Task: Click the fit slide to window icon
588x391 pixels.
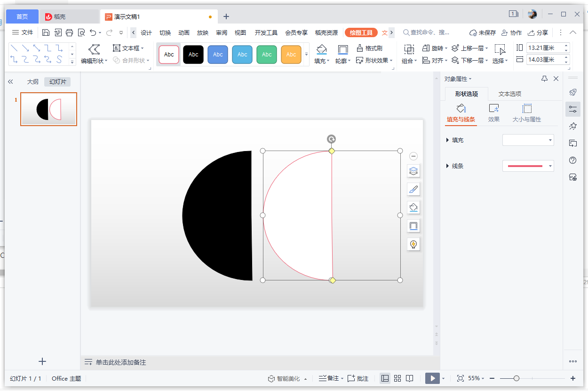Action: tap(461, 378)
